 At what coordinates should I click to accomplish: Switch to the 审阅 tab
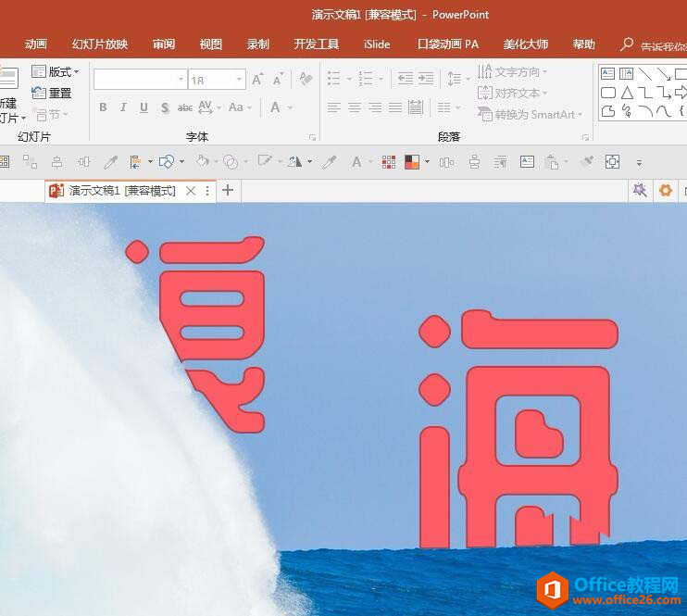[164, 44]
